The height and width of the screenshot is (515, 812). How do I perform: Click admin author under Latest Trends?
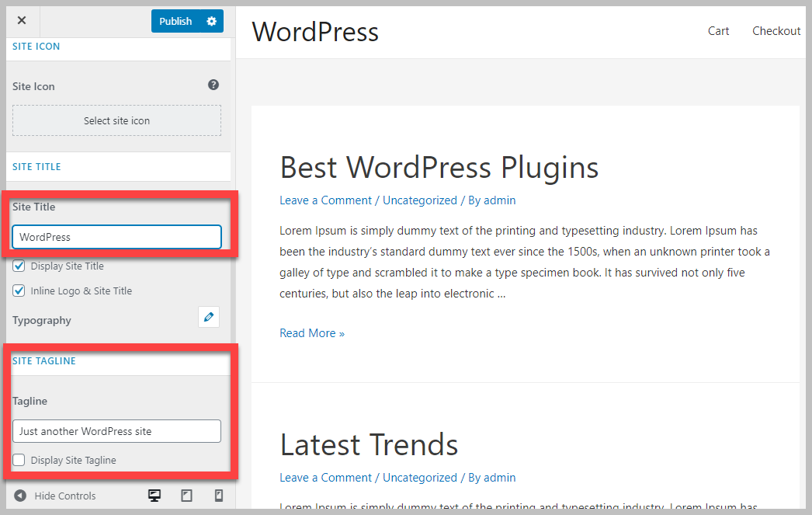click(x=500, y=478)
